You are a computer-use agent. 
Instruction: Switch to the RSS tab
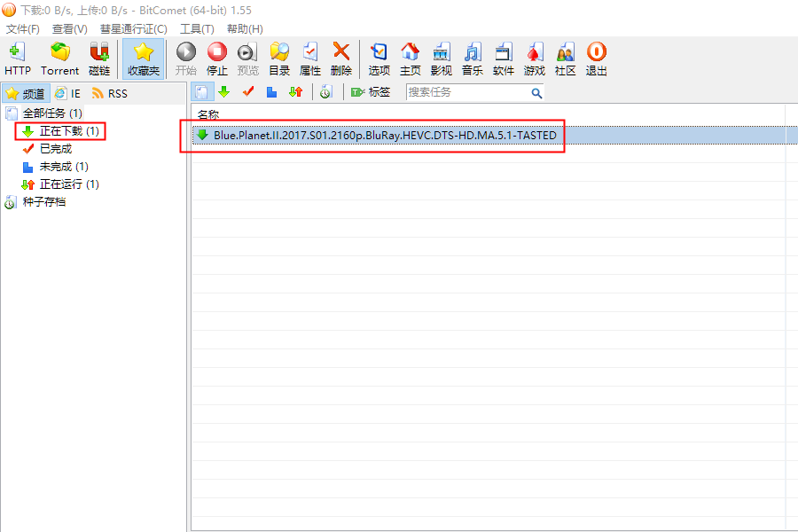pos(110,94)
